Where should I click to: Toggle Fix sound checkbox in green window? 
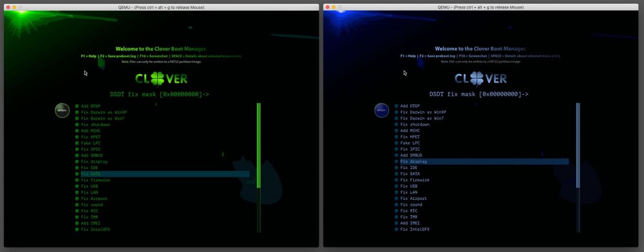[x=77, y=204]
